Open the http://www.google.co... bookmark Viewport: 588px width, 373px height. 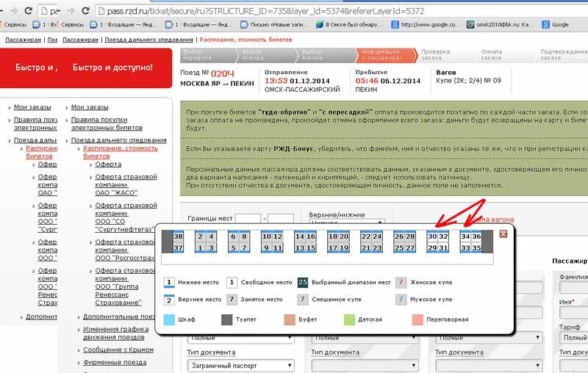coord(425,25)
